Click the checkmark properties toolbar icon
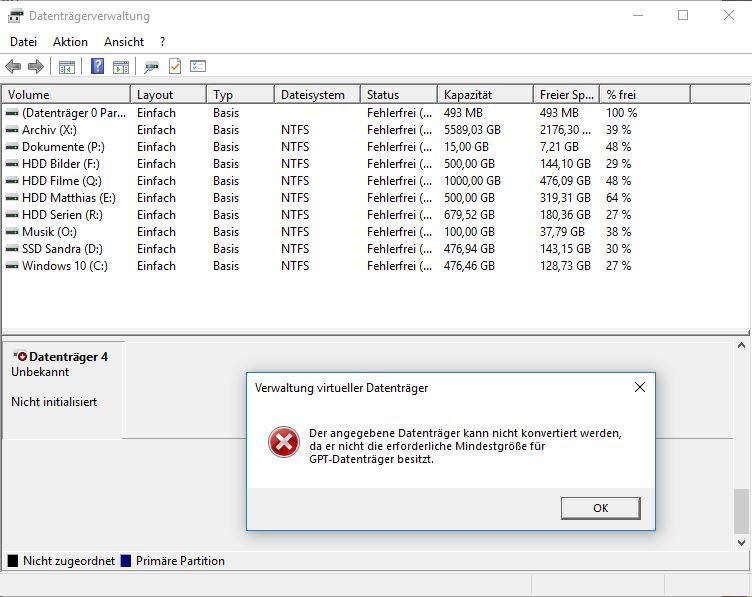The image size is (752, 597). click(x=175, y=66)
